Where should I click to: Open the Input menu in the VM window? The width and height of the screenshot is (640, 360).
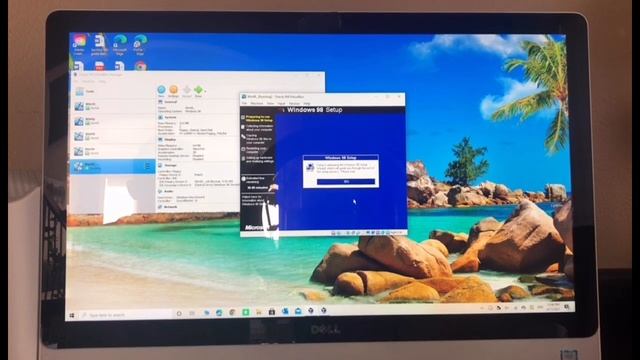click(282, 103)
